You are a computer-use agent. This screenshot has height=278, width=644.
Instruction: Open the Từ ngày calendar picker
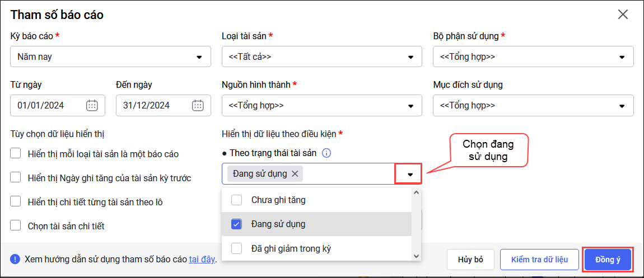(92, 105)
